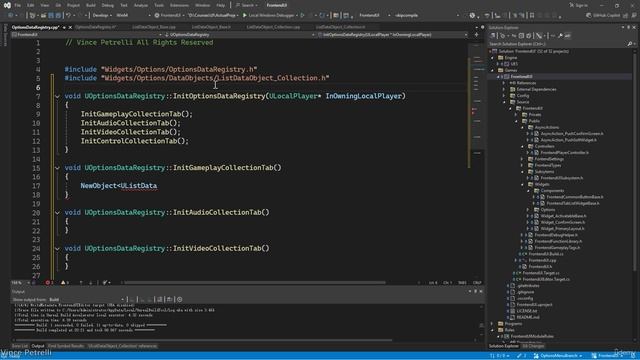Collapse the Games folder in tree

coord(492,71)
